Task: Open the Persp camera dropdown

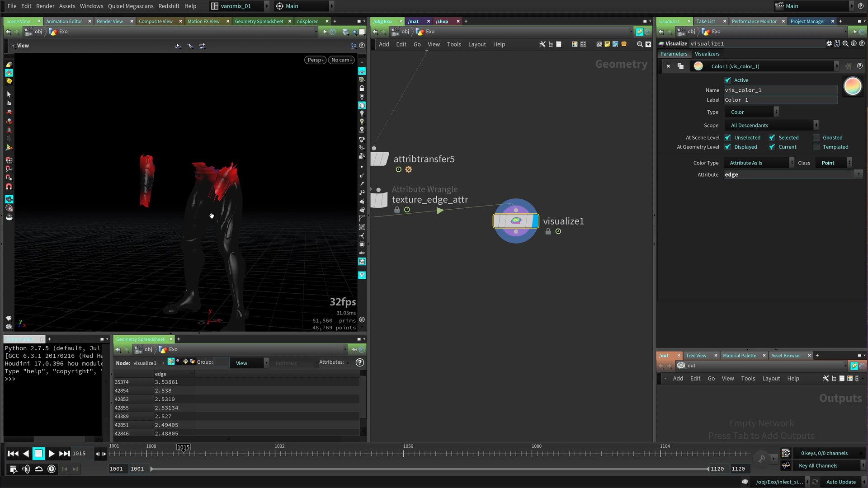Action: point(315,60)
